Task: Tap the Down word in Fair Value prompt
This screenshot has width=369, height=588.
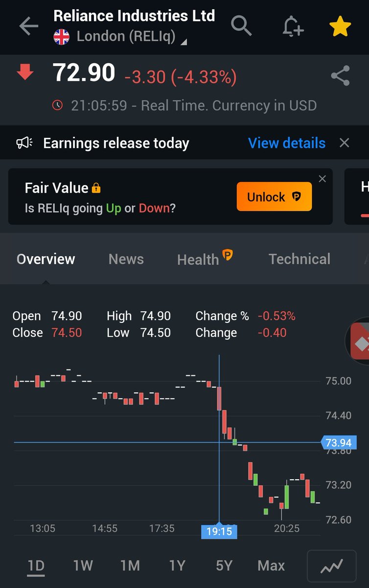Action: 154,208
